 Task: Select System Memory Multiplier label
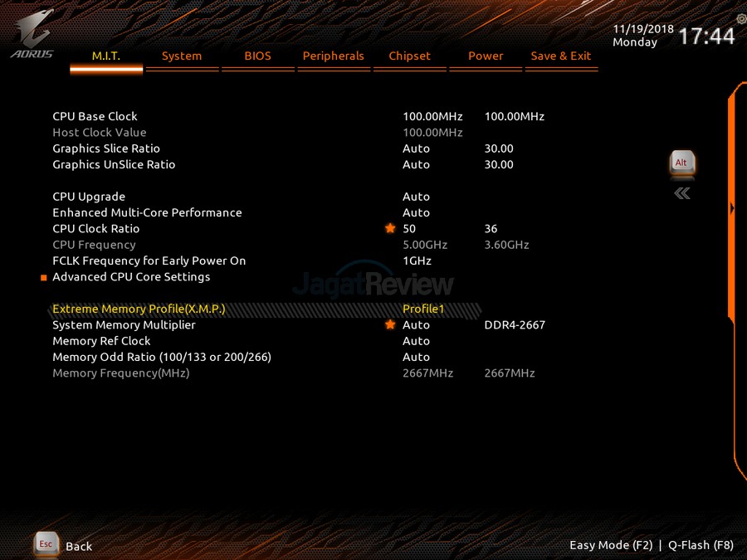[124, 325]
